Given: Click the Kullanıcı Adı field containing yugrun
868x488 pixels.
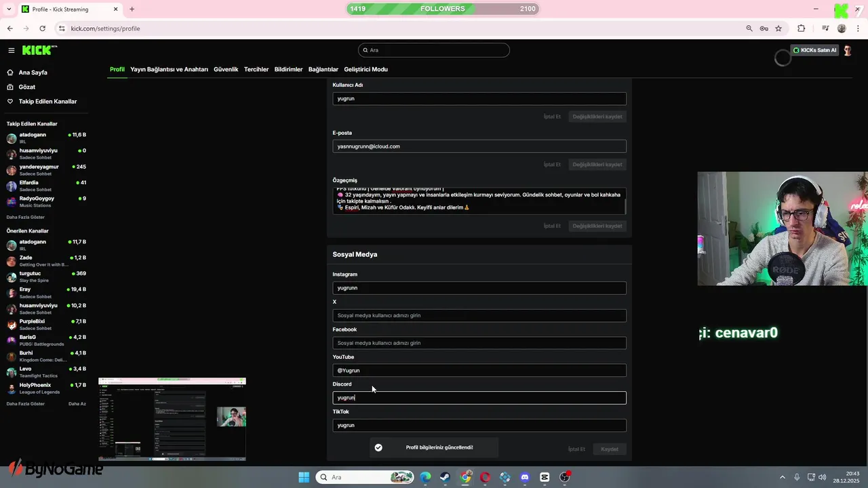Looking at the screenshot, I should 479,98.
